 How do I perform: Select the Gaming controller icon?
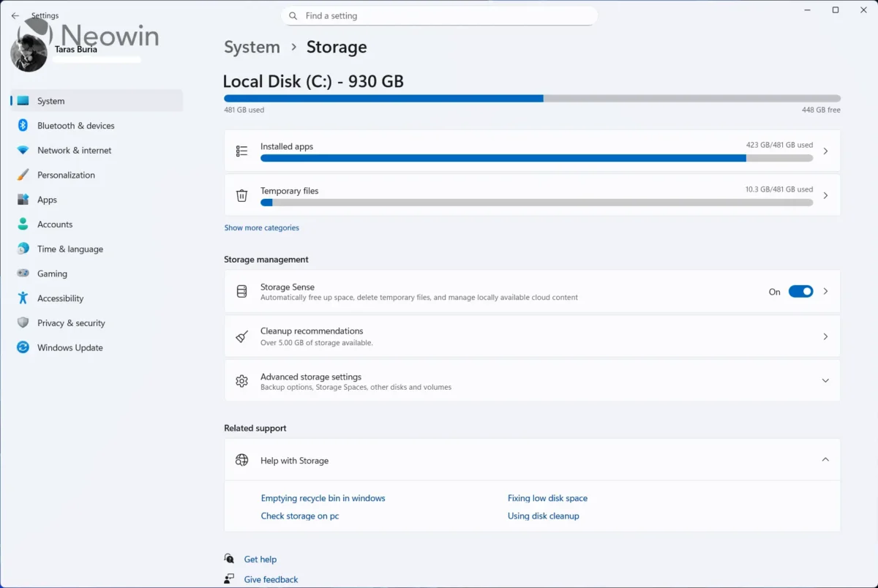[x=23, y=273]
